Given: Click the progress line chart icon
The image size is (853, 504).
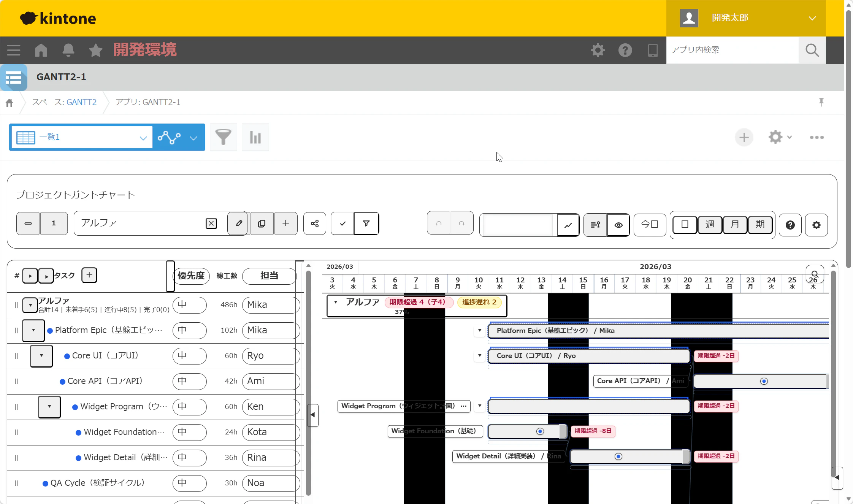Looking at the screenshot, I should tap(568, 225).
